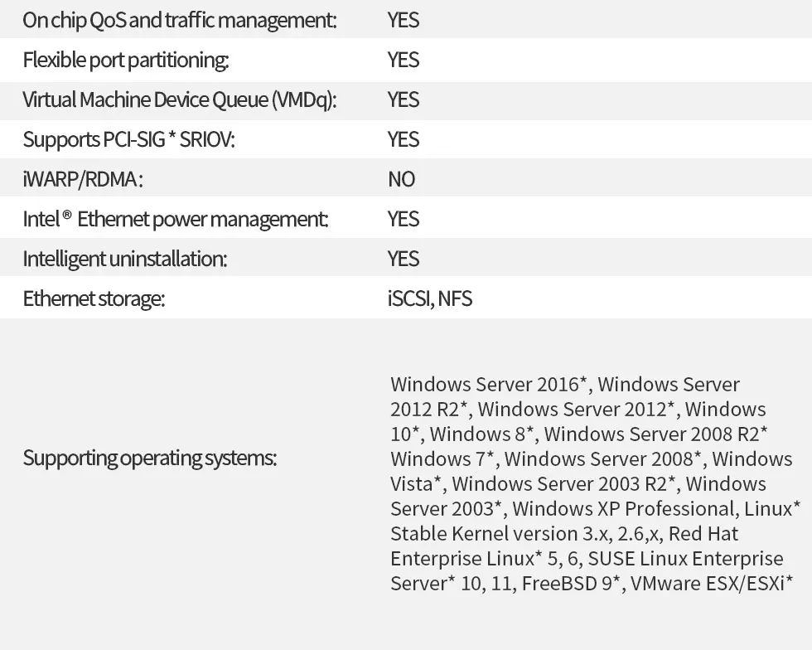
Task: Click the 'On chip QoS and traffic management' label
Action: 180,20
